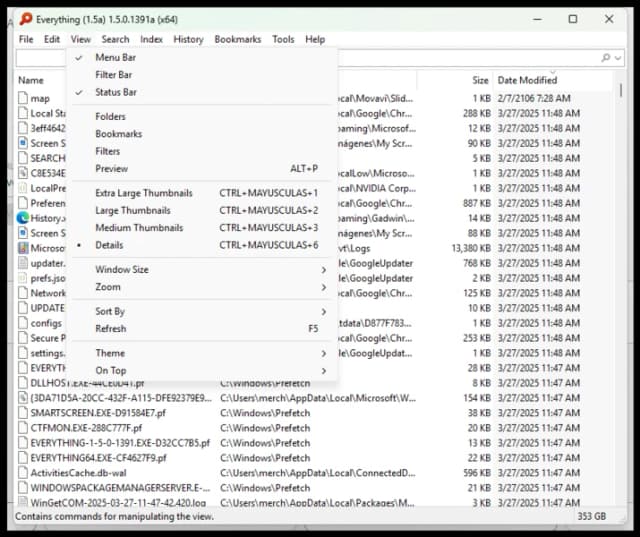Select the EVERYTHING64.EXE-CF4627F9.pf file name
Screen dimensions: 640x537
coord(98,458)
